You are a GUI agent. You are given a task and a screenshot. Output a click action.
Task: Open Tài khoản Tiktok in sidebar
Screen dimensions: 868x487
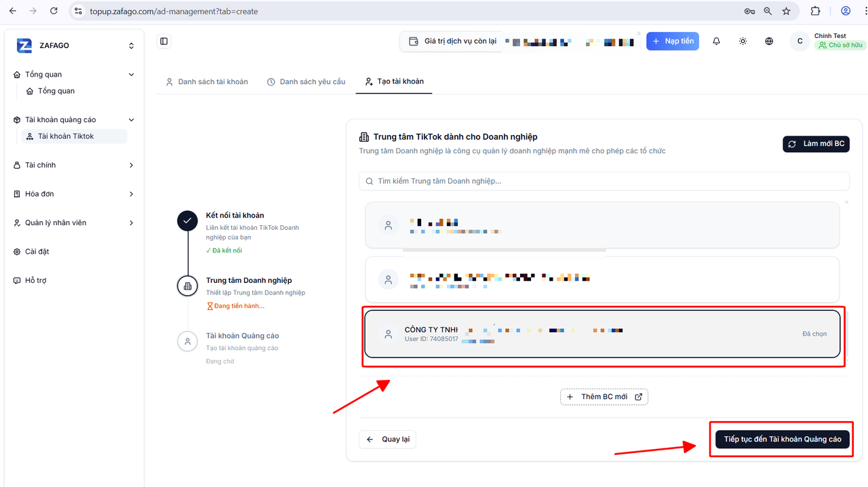click(74, 136)
